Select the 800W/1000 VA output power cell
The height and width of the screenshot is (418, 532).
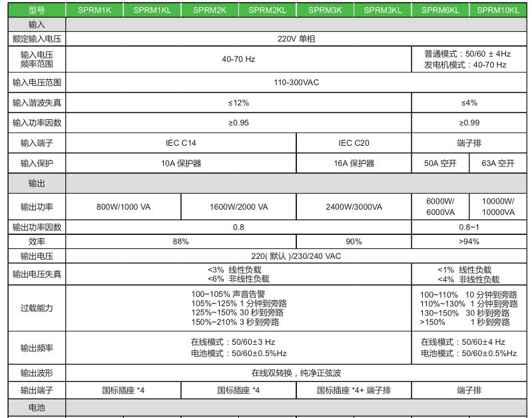123,207
